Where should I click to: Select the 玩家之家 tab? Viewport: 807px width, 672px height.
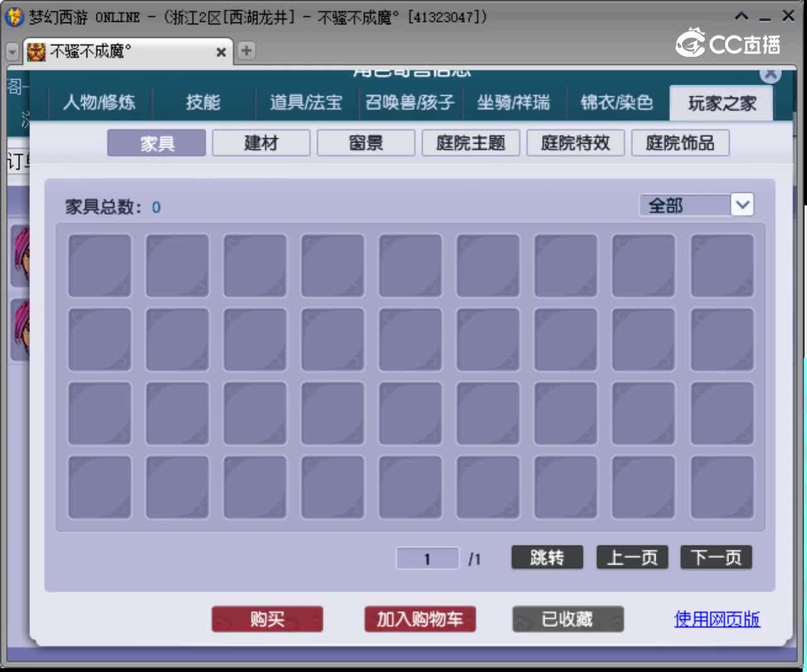coord(721,103)
